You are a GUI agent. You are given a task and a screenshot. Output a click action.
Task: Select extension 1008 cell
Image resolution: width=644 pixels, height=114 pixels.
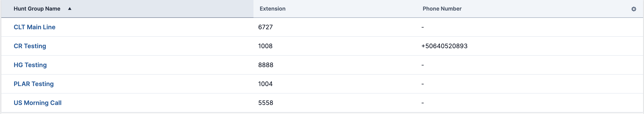point(265,46)
